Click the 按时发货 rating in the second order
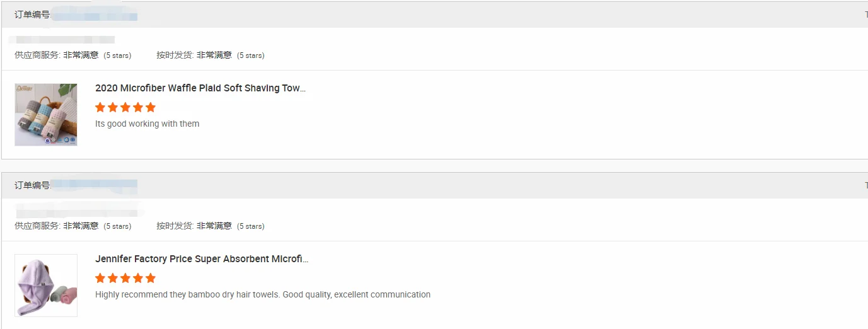868x329 pixels. (x=211, y=226)
